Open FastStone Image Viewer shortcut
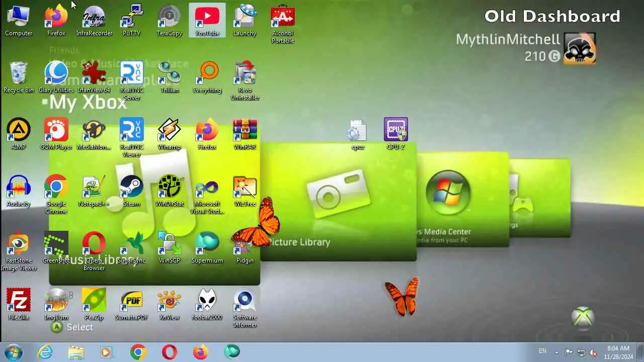The height and width of the screenshot is (362, 644). (19, 251)
